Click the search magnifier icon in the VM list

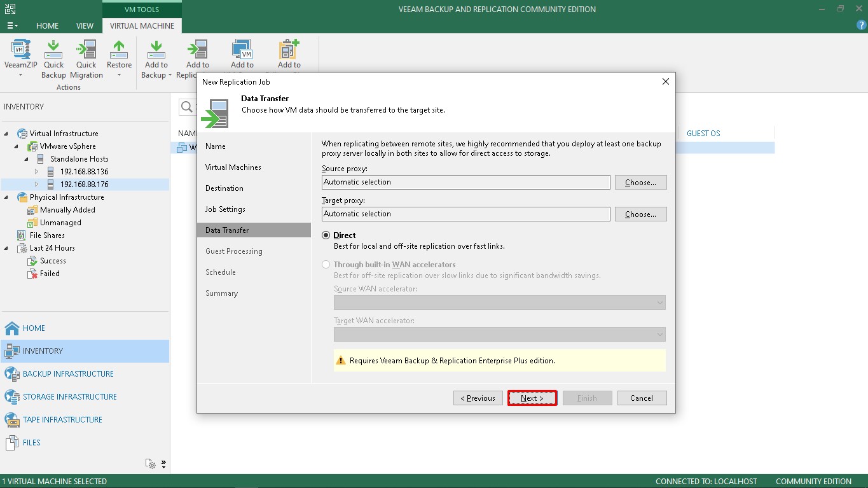187,107
